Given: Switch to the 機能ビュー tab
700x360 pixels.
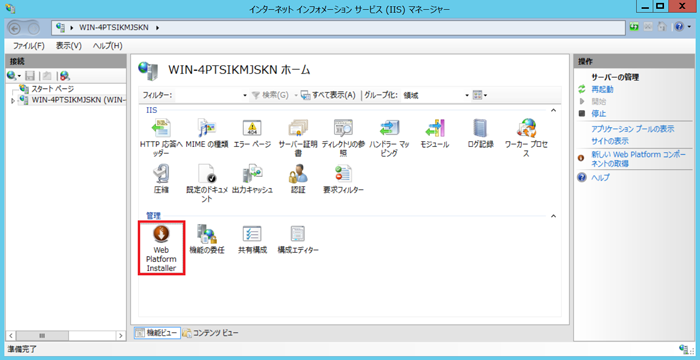Looking at the screenshot, I should [157, 333].
